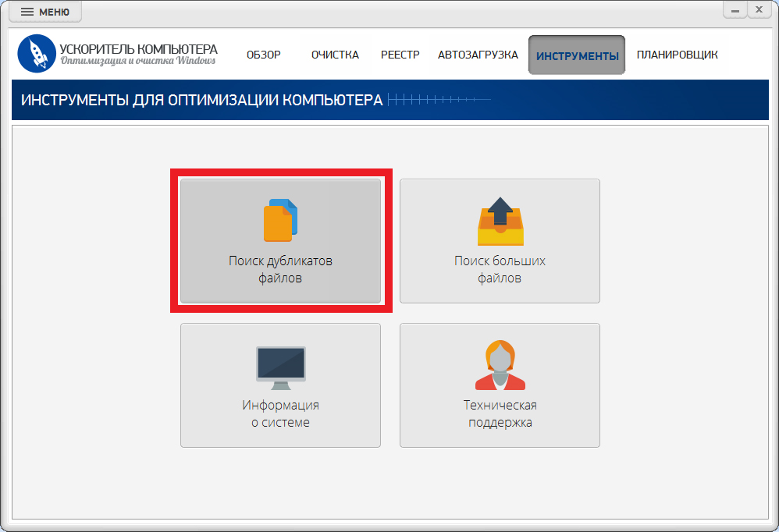Click the Оптимизация и очистка Windows subtitle
The image size is (779, 532).
point(138,61)
